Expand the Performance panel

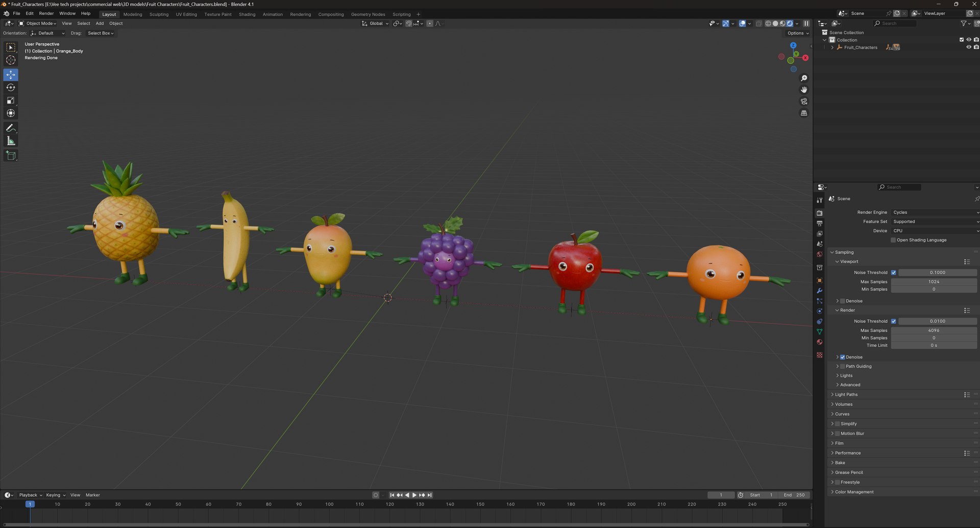click(x=847, y=453)
